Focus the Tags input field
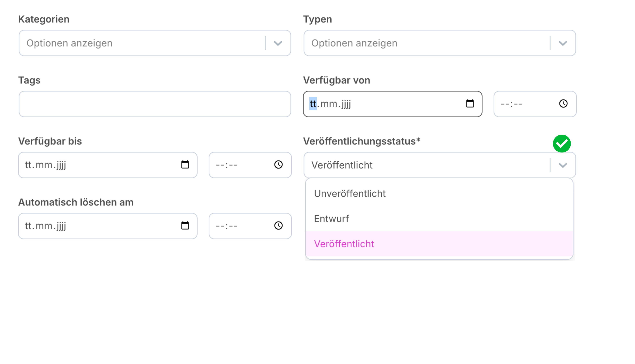This screenshot has height=364, width=635. click(155, 104)
